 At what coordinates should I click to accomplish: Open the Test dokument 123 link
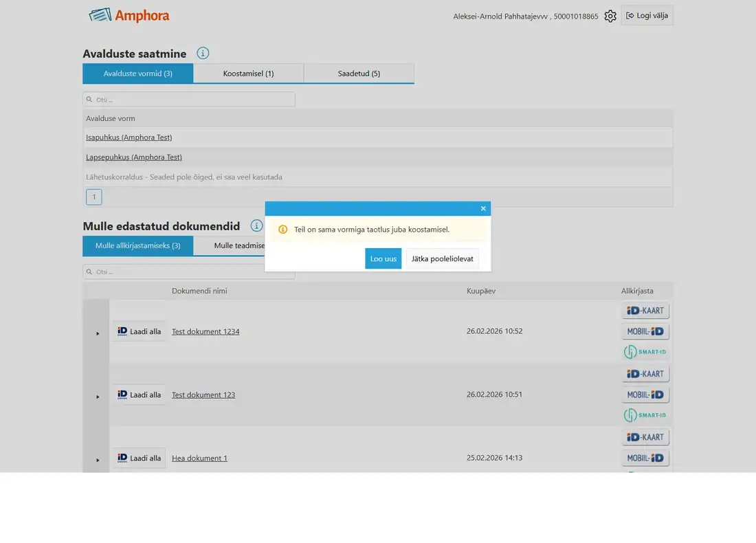pos(203,395)
